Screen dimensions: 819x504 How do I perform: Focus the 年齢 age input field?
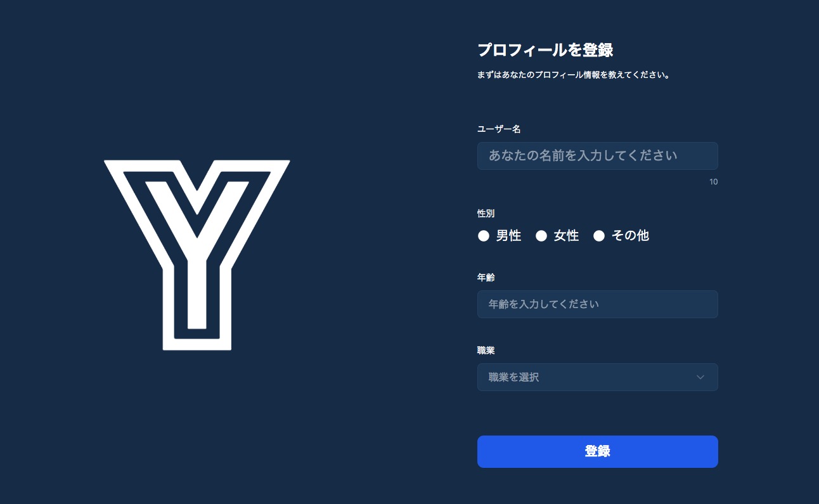[597, 304]
